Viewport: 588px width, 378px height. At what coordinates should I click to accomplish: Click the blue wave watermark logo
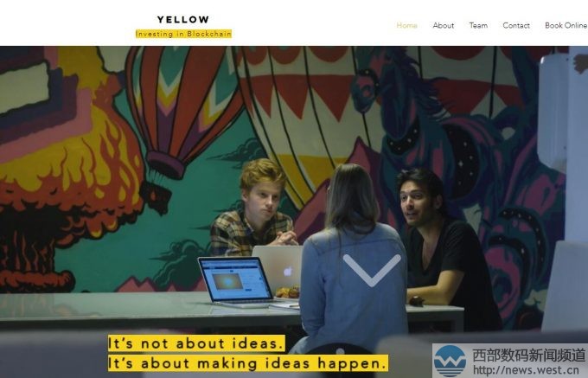click(x=450, y=361)
